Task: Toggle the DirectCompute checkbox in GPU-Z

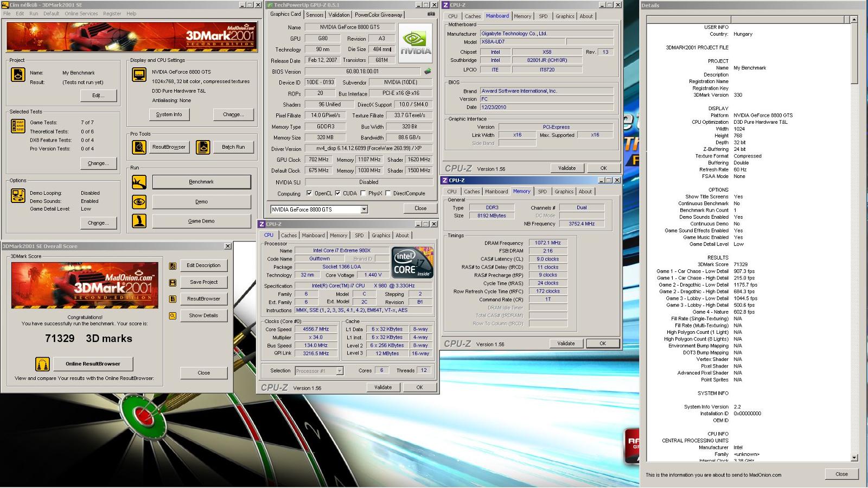Action: click(x=388, y=193)
